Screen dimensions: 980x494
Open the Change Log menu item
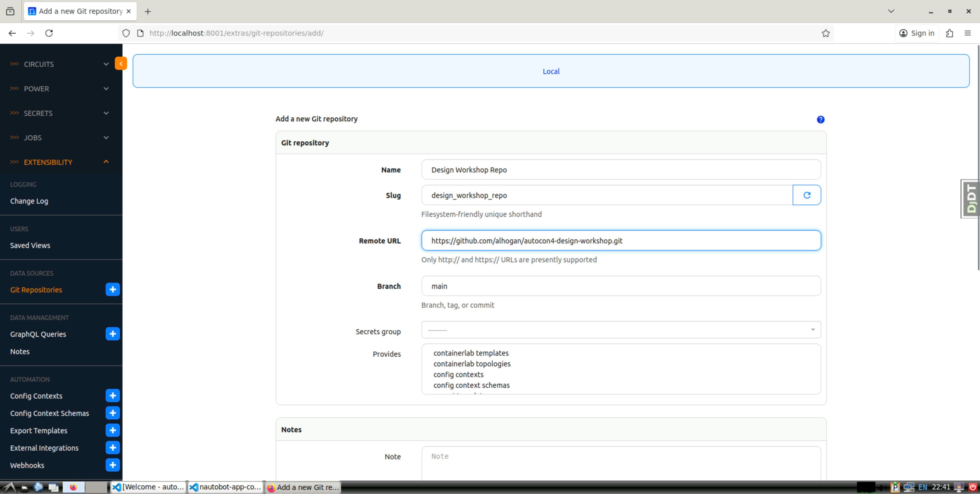29,201
